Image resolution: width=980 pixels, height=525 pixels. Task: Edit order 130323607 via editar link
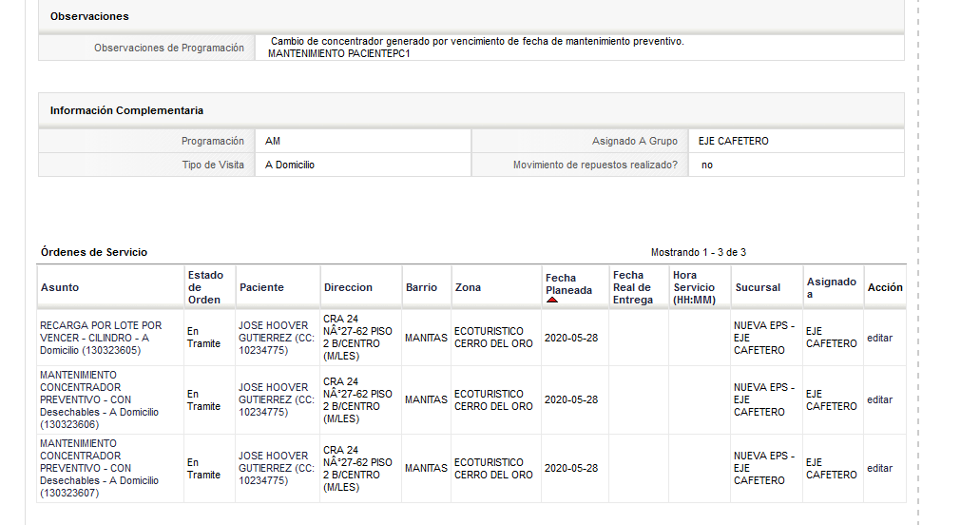pyautogui.click(x=879, y=468)
